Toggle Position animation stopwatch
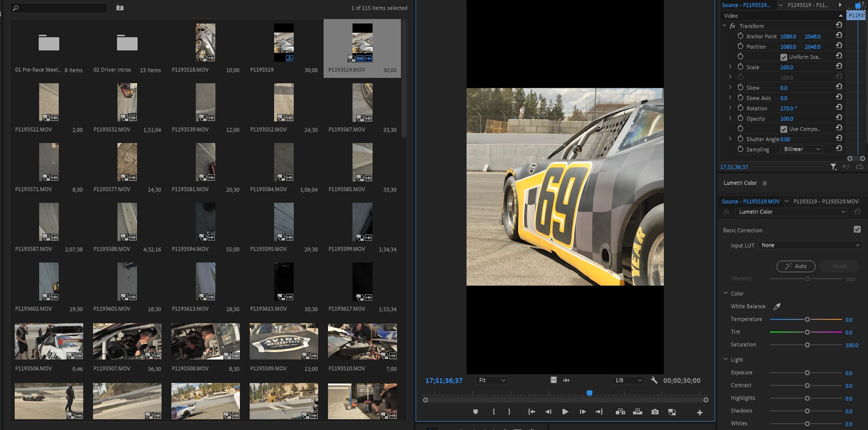 point(740,47)
